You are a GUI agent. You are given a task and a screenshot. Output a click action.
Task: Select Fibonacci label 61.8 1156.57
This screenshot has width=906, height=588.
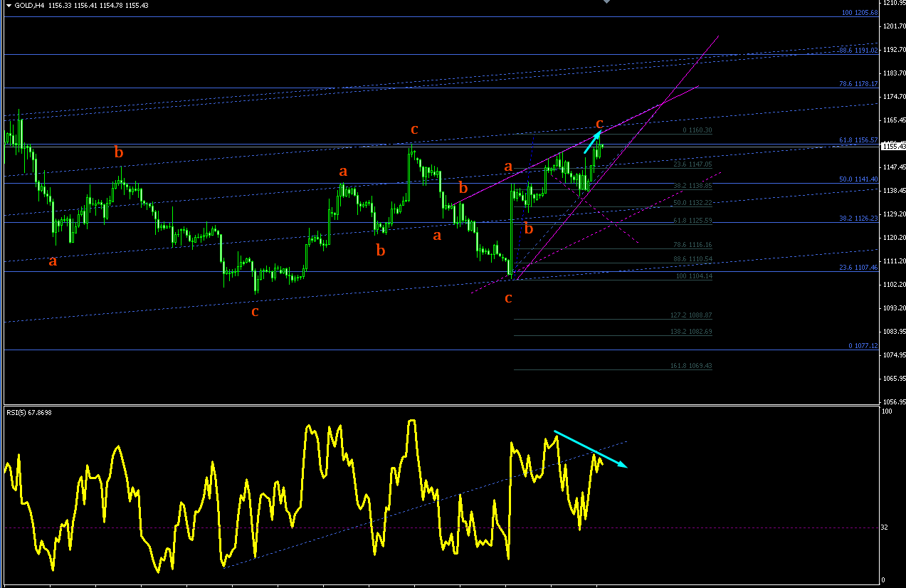859,140
